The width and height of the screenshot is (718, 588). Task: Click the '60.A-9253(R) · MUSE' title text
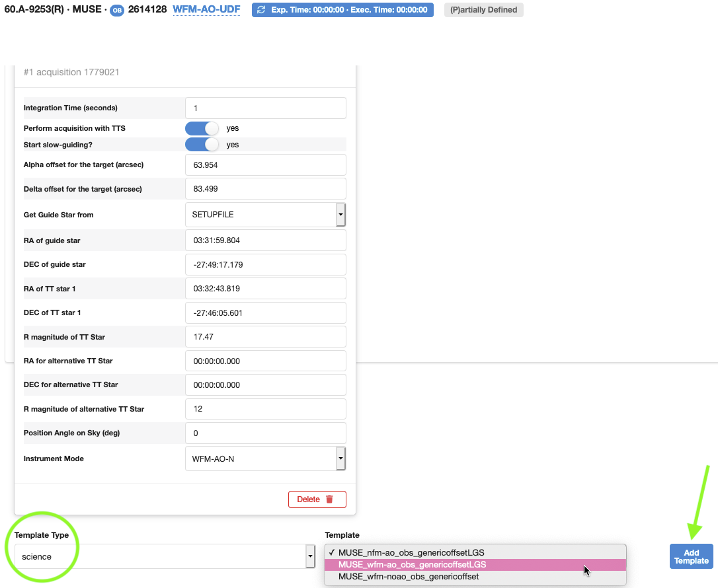53,10
